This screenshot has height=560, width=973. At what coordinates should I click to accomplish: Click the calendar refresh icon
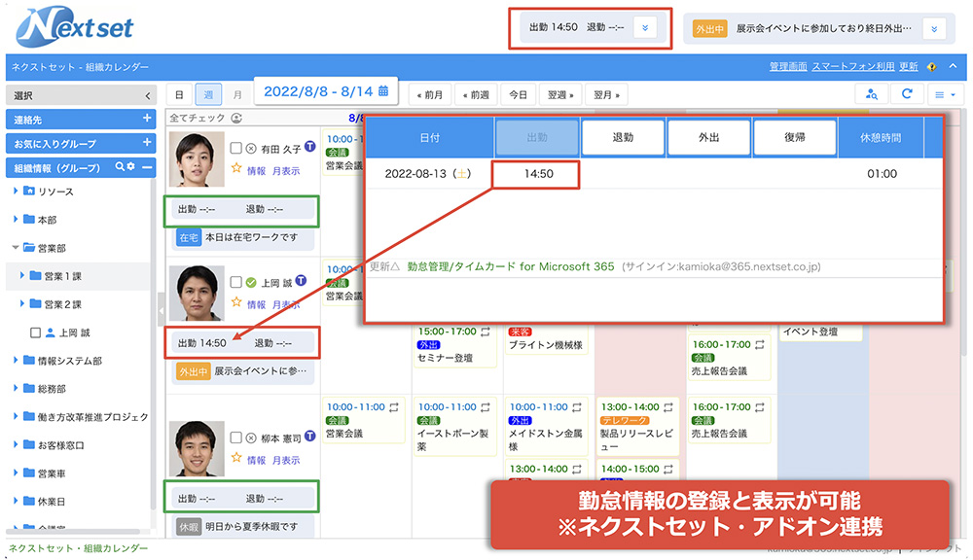coord(907,94)
